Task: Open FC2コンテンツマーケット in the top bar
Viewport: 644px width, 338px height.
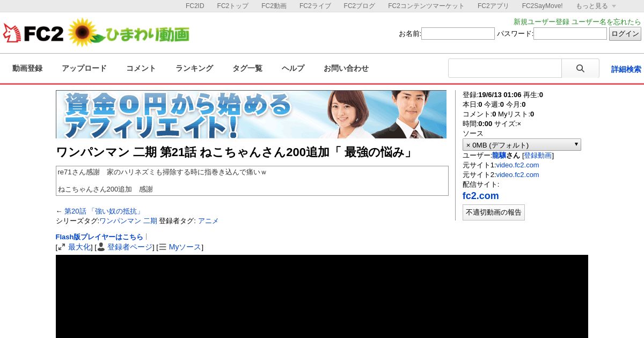Action: pyautogui.click(x=427, y=6)
